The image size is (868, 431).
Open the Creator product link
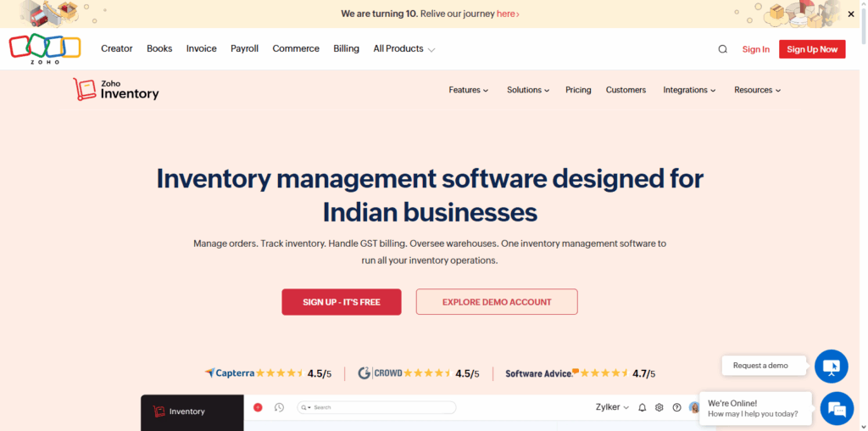click(x=117, y=48)
